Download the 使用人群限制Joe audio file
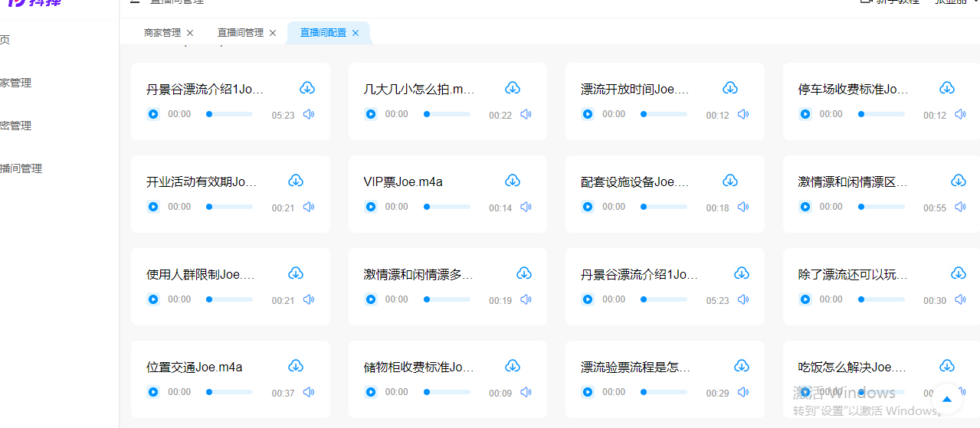The height and width of the screenshot is (428, 980). point(296,273)
